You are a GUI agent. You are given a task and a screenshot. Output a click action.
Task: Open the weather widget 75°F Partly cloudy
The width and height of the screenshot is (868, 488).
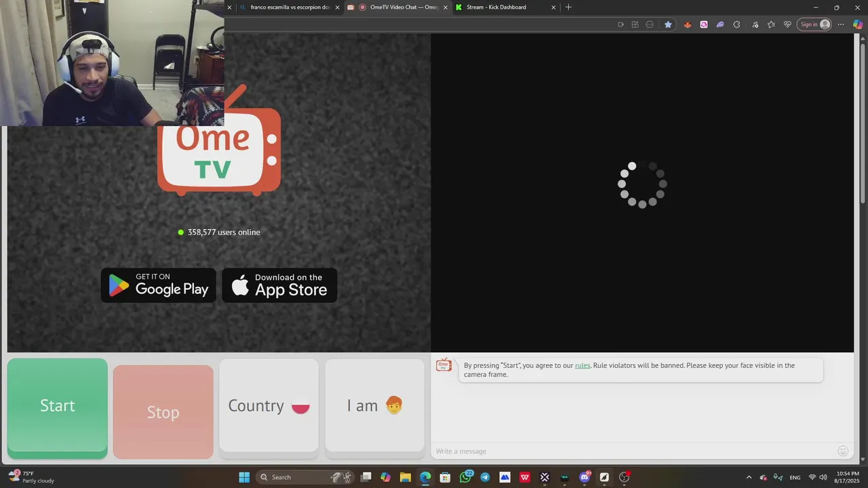tap(31, 477)
